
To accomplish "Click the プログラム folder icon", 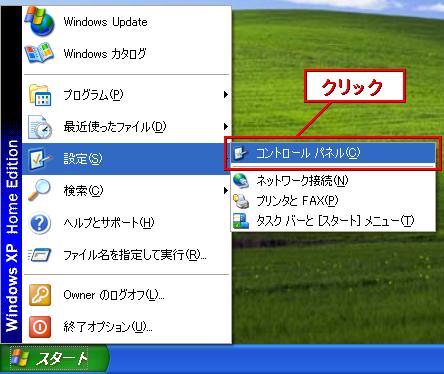I will pos(40,95).
